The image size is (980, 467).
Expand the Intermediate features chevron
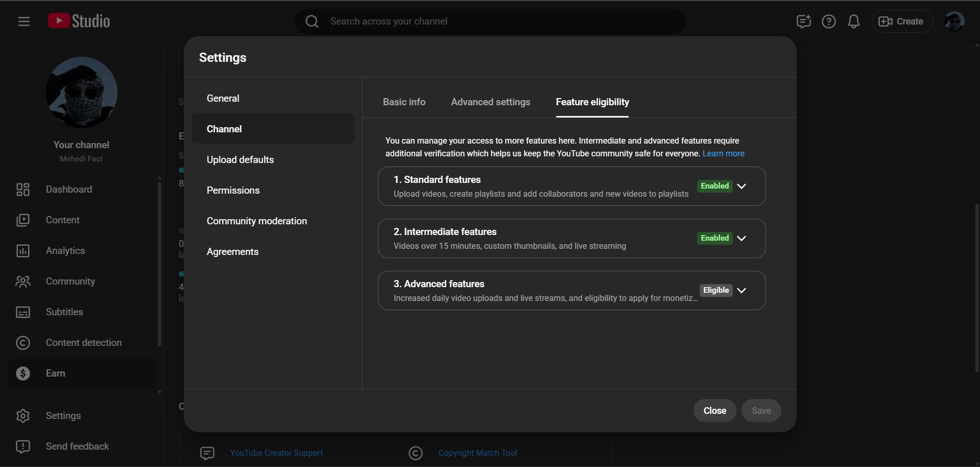click(x=742, y=239)
